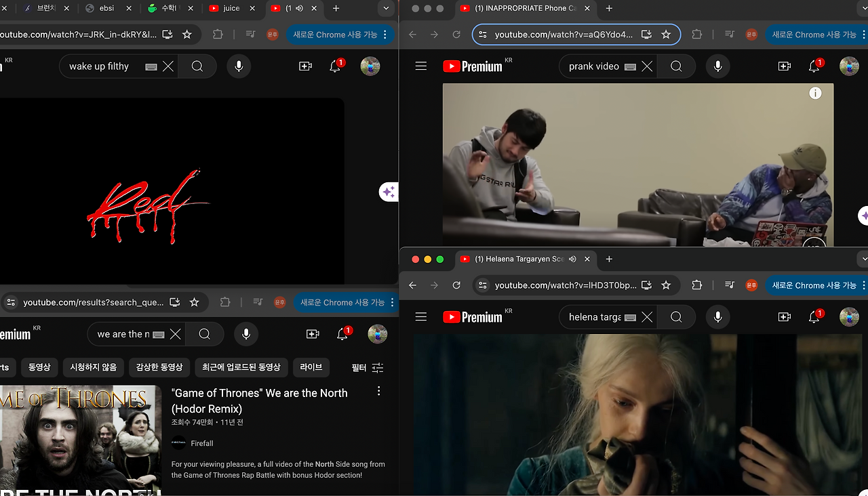
Task: Open the Chrome menu in the INAPPROPRIATE Phone window
Action: click(x=865, y=35)
